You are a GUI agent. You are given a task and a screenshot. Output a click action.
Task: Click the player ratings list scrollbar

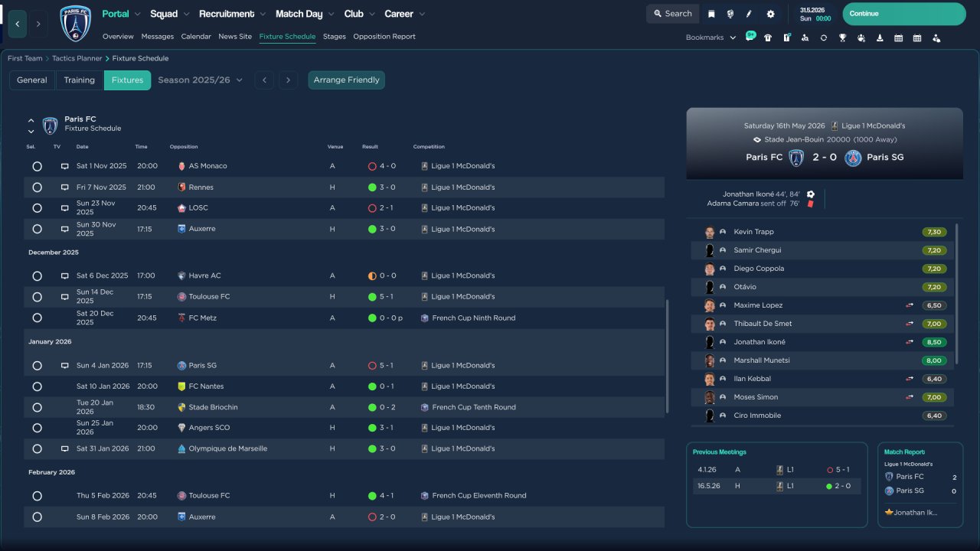pyautogui.click(x=957, y=293)
